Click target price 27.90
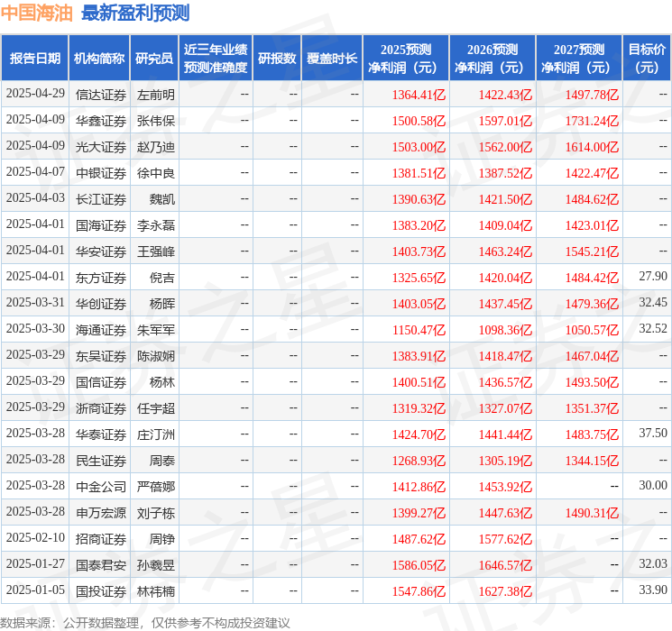672x631 pixels. click(653, 277)
